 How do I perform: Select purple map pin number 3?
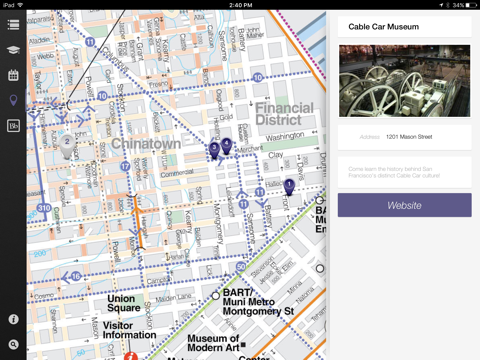[214, 150]
